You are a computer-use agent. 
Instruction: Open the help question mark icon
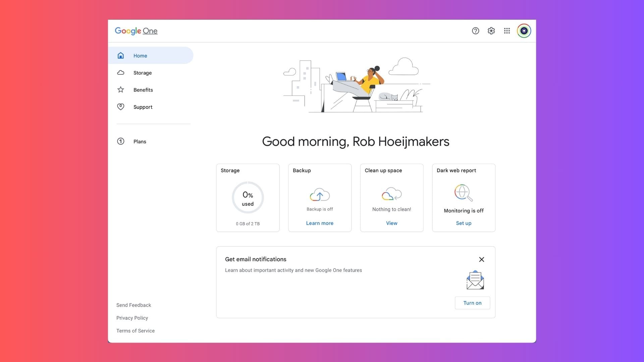475,31
